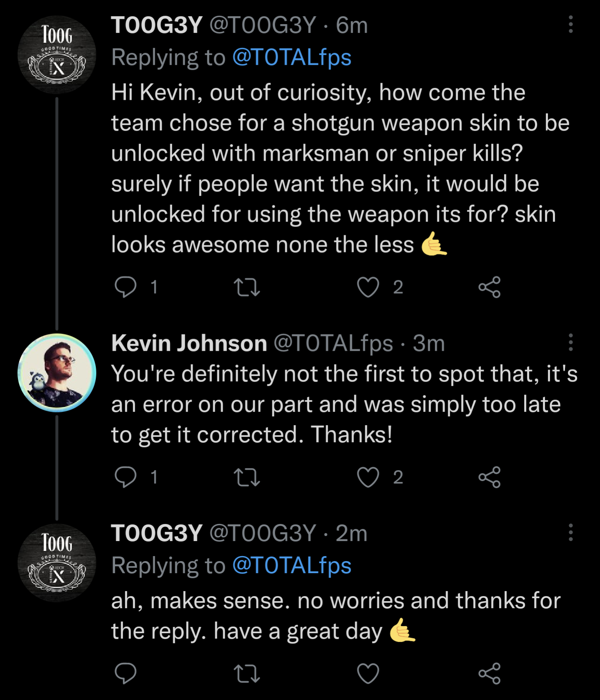600x700 pixels.
Task: Like TOOG3Y's 'ah, makes sense' tweet
Action: (368, 674)
